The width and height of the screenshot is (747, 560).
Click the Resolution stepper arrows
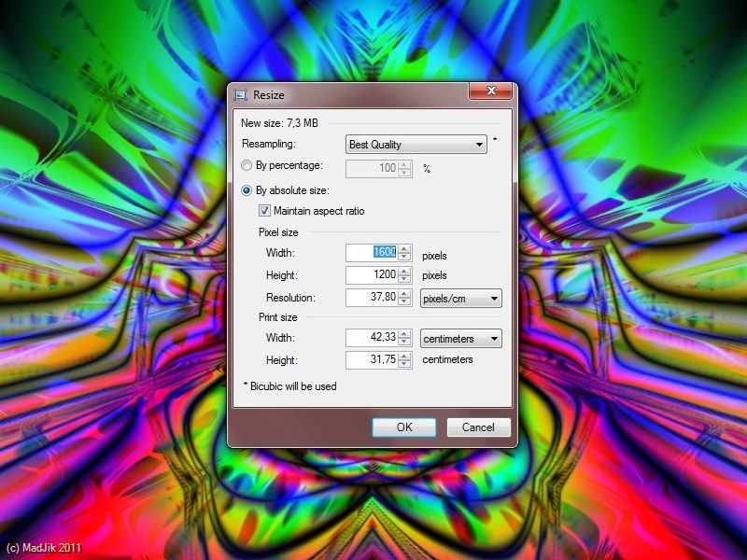[405, 297]
